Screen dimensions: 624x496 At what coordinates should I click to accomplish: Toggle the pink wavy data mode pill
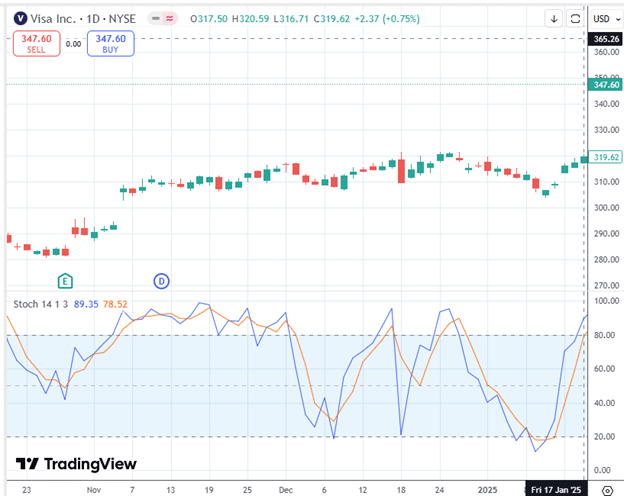(170, 18)
